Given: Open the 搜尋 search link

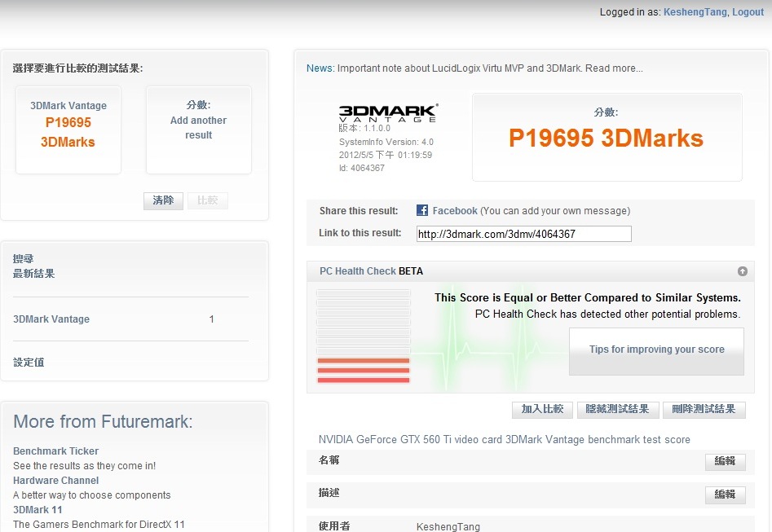Looking at the screenshot, I should pos(23,258).
